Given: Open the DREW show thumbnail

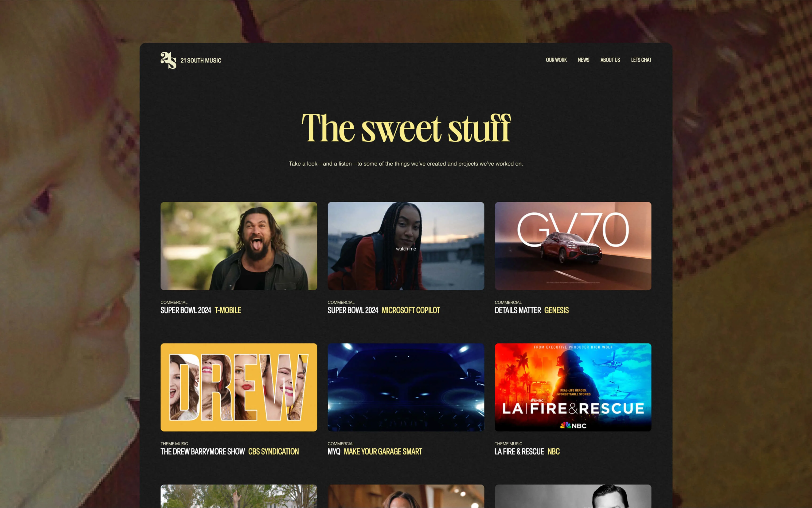Looking at the screenshot, I should coord(239,387).
